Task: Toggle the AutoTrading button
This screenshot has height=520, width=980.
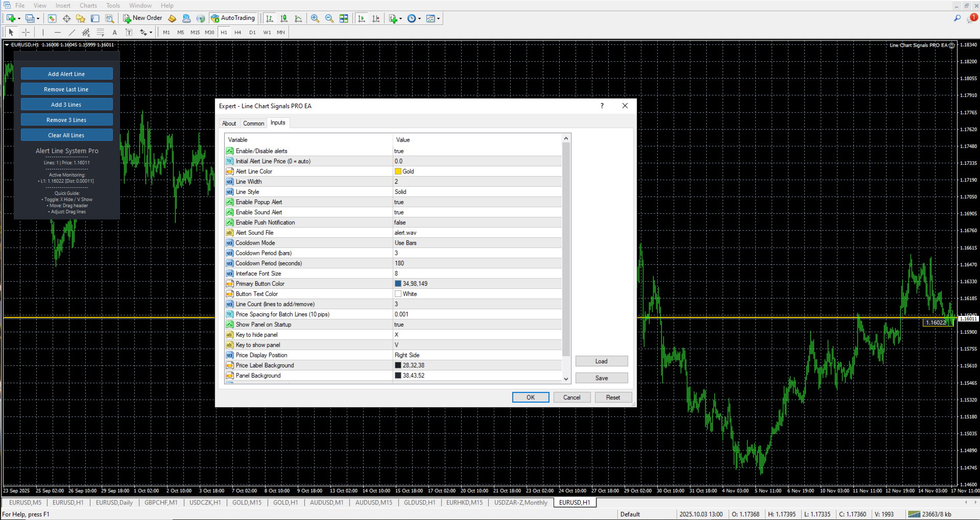Action: [x=232, y=18]
